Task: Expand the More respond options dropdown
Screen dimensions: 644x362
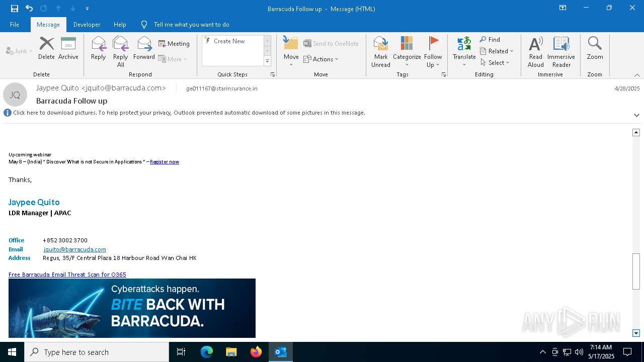Action: 173,59
